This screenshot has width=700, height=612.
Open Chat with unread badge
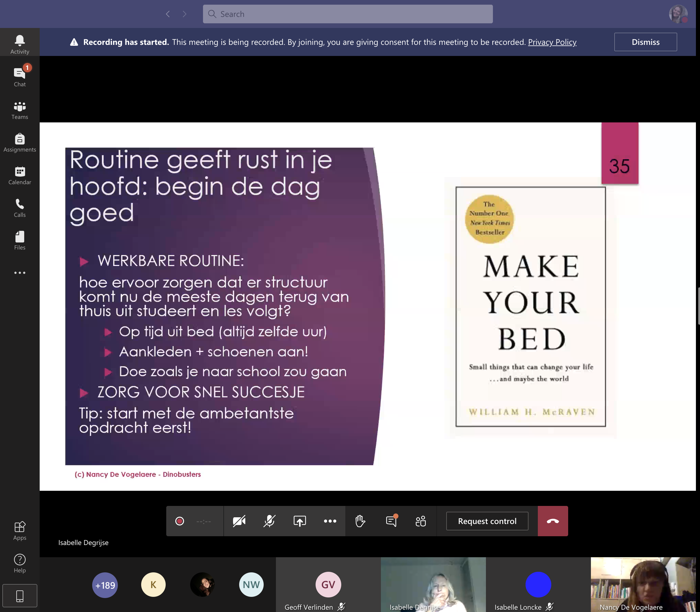coord(20,77)
